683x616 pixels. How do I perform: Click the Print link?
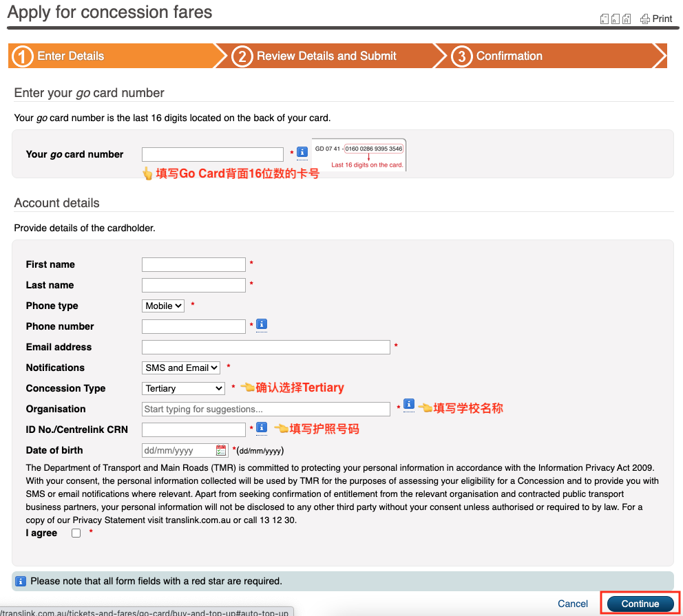(x=656, y=19)
